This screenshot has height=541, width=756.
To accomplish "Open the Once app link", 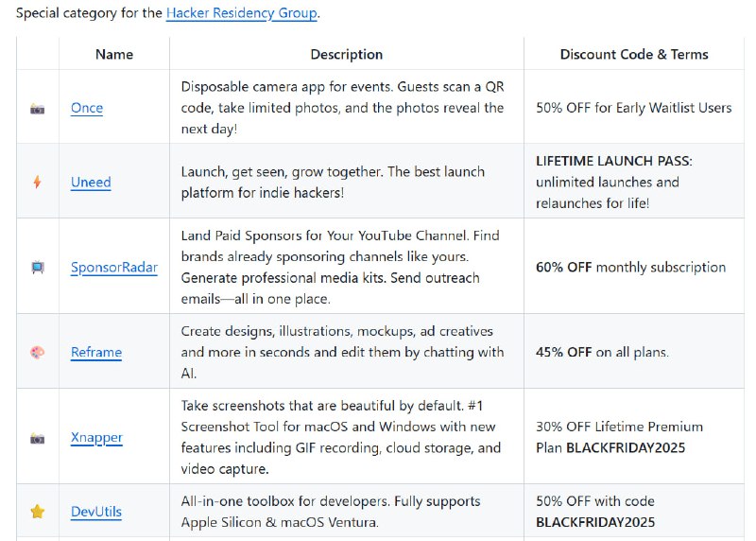I will coord(87,108).
